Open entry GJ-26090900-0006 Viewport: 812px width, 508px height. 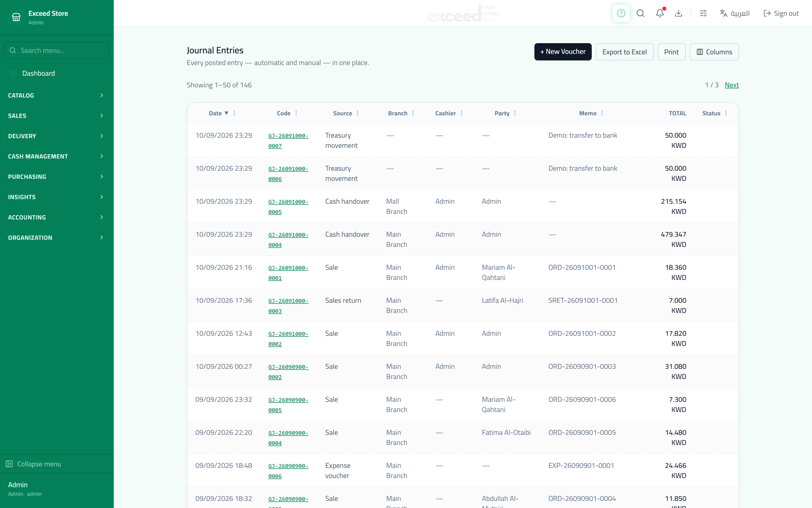[x=288, y=471]
